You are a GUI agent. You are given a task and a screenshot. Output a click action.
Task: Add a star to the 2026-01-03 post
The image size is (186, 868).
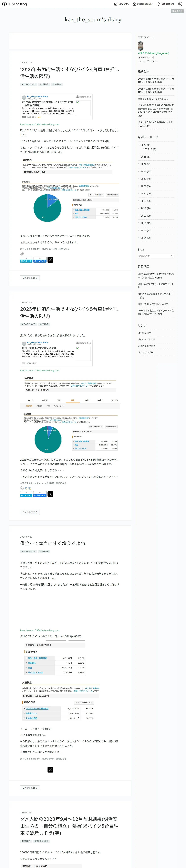[22, 254]
